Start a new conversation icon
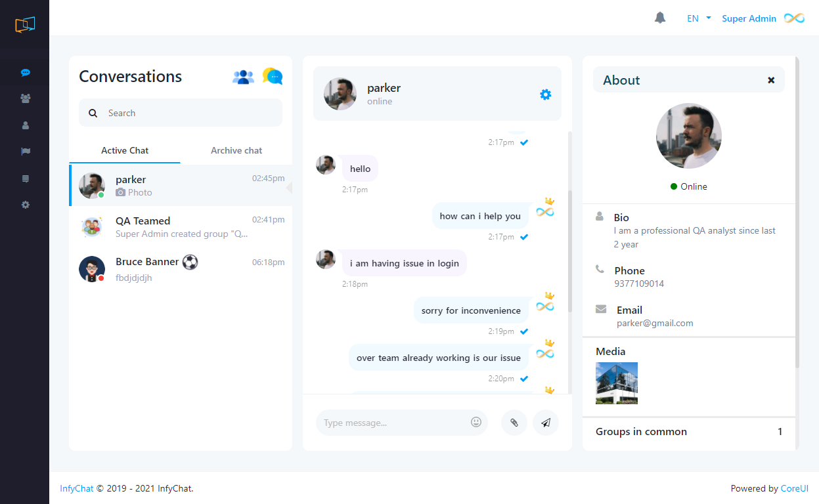Image resolution: width=819 pixels, height=504 pixels. click(273, 77)
